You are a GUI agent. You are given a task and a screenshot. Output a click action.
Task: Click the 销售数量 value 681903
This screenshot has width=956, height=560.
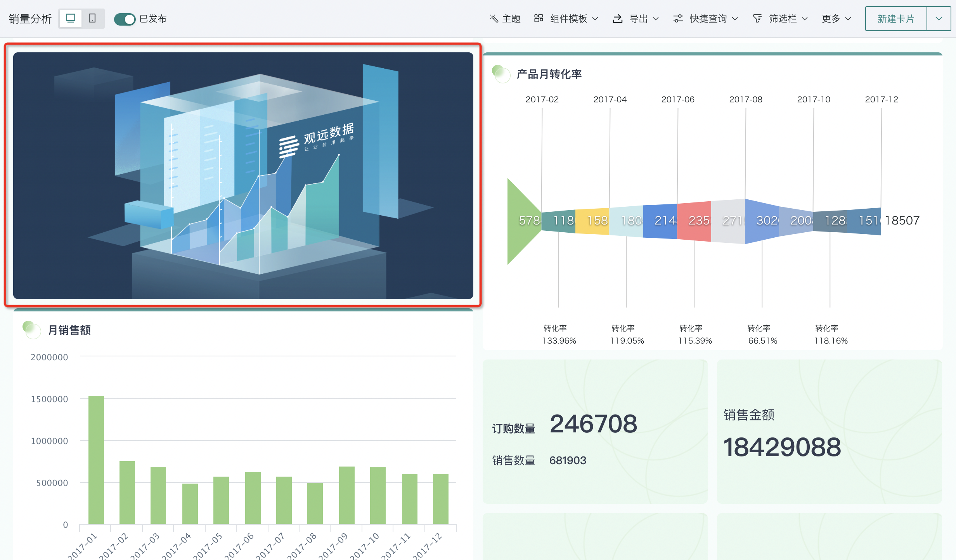point(568,460)
